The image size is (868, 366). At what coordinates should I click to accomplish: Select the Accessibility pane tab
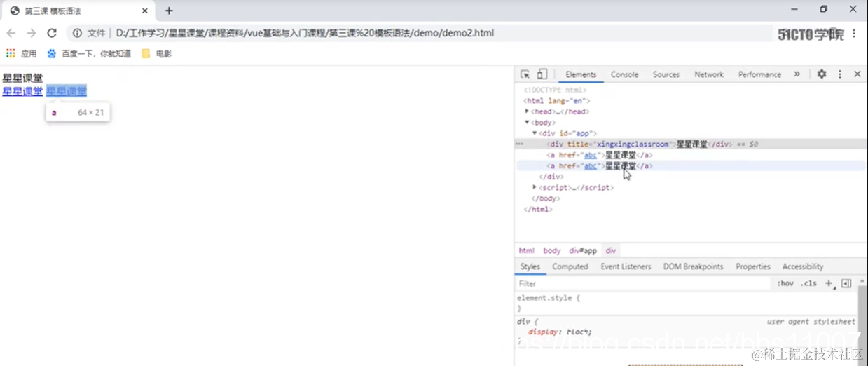(803, 266)
